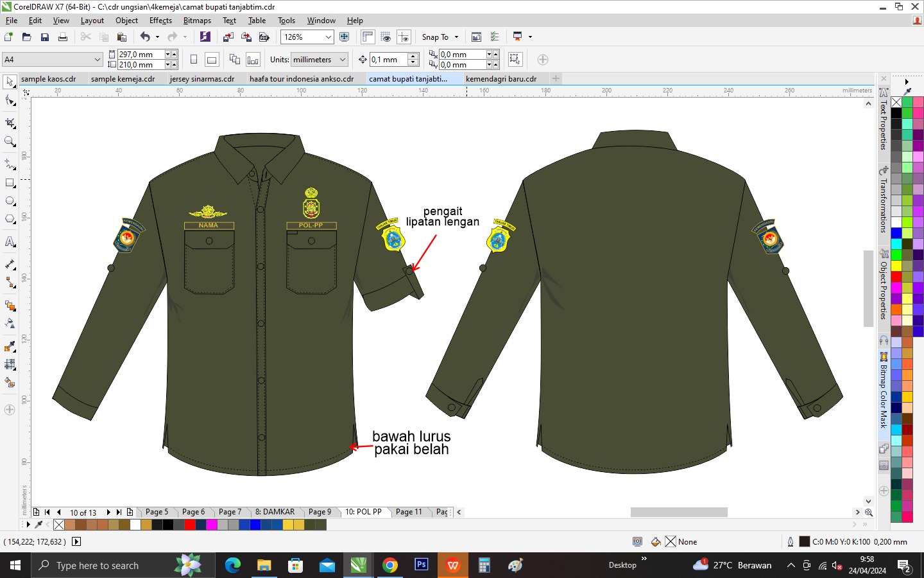Expand the document palette flyout arrow
Viewport: 924px width, 578px height.
[28, 525]
